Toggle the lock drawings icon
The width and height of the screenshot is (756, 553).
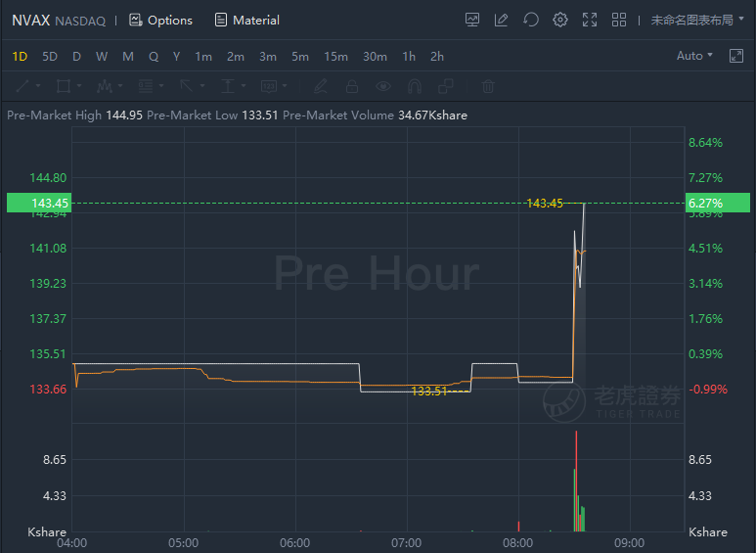coord(352,86)
